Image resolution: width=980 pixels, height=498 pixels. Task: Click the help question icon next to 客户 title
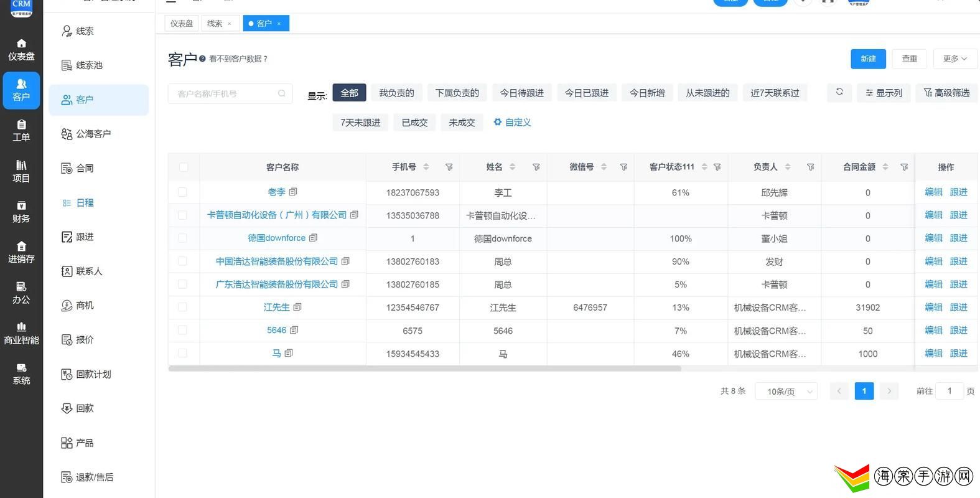pyautogui.click(x=202, y=59)
